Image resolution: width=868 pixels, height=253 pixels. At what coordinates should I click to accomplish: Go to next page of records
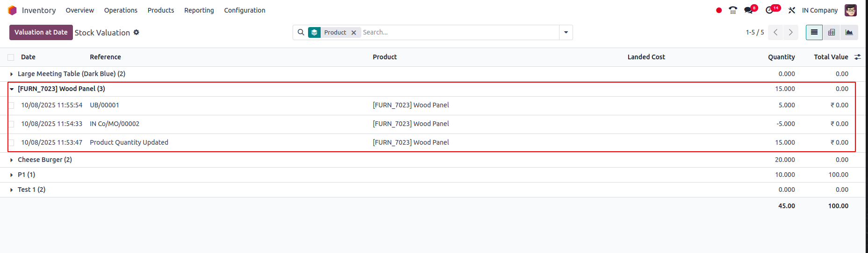pyautogui.click(x=791, y=32)
